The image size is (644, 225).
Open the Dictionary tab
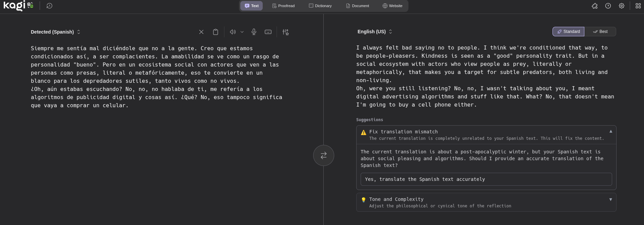[x=320, y=6]
